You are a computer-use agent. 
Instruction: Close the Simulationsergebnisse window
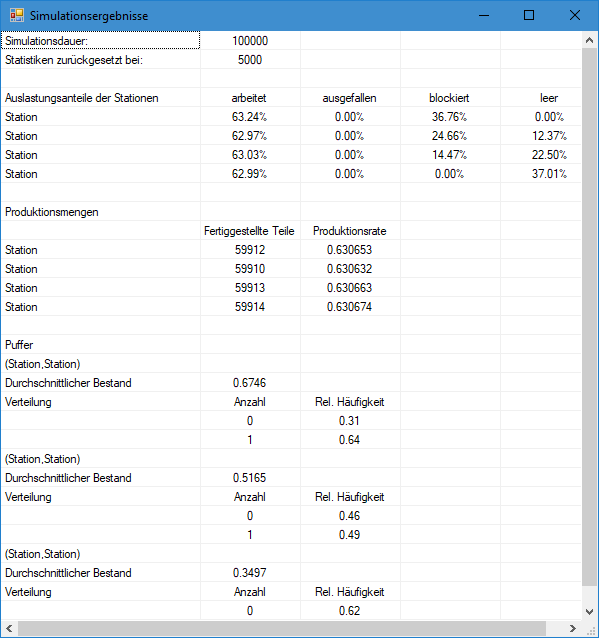pyautogui.click(x=575, y=15)
